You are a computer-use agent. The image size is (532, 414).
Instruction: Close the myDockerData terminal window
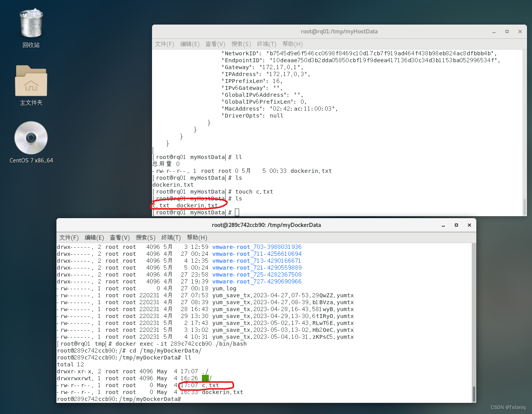click(x=469, y=225)
